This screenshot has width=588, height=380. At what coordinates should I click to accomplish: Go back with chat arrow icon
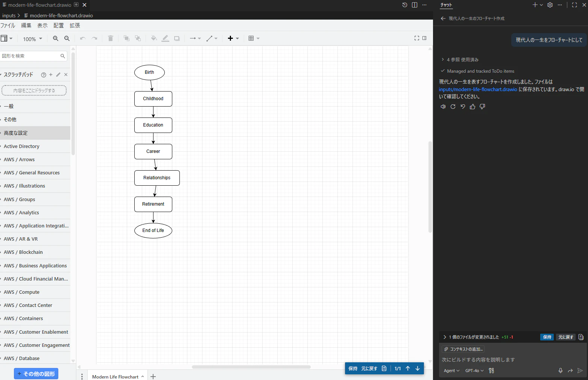pyautogui.click(x=443, y=18)
